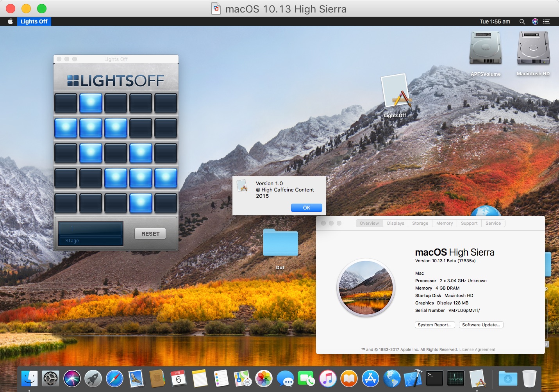Launch App Store from the Dock
The width and height of the screenshot is (559, 392).
[370, 378]
